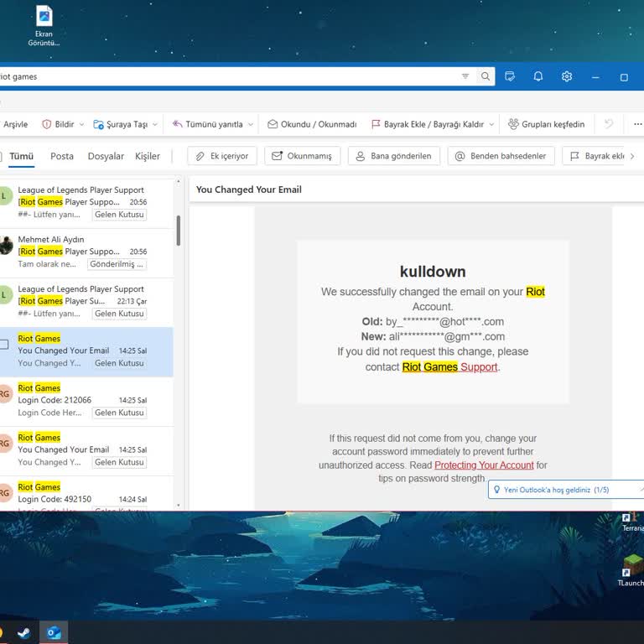Filter by Bana gönderilen
Viewport: 644px width, 644px height.
394,156
